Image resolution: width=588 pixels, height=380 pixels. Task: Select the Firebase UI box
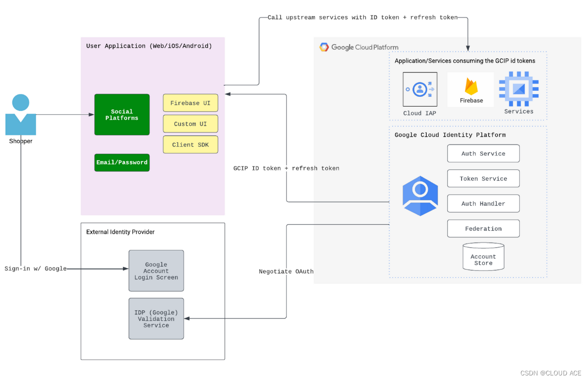click(190, 103)
